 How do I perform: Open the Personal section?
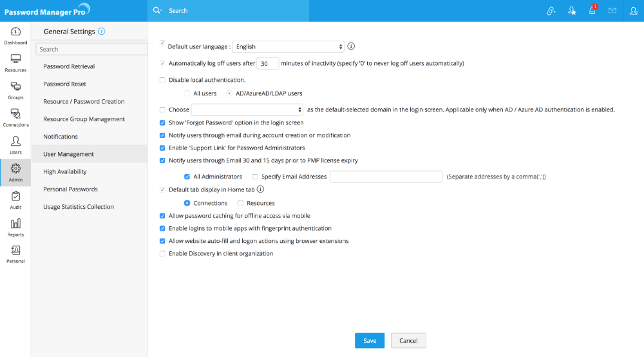[15, 255]
